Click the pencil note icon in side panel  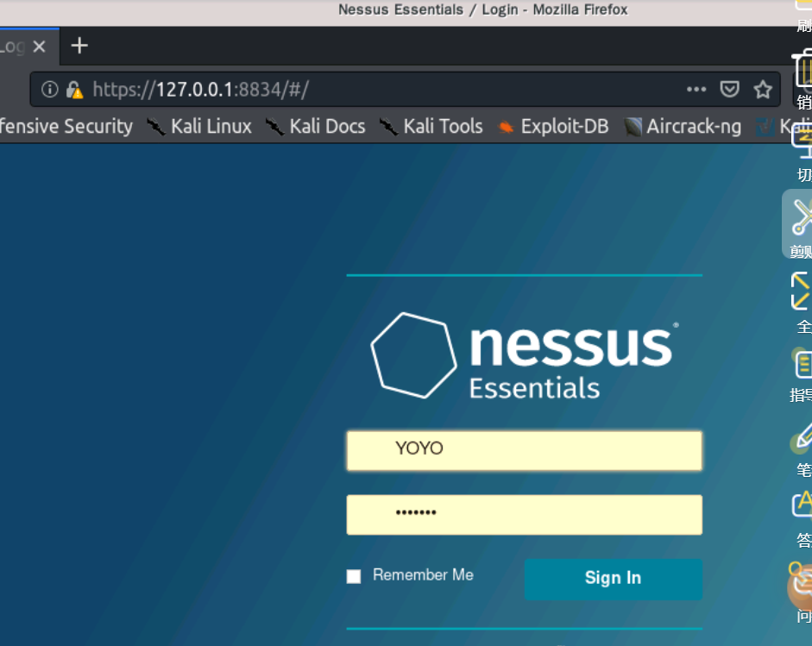pos(803,437)
